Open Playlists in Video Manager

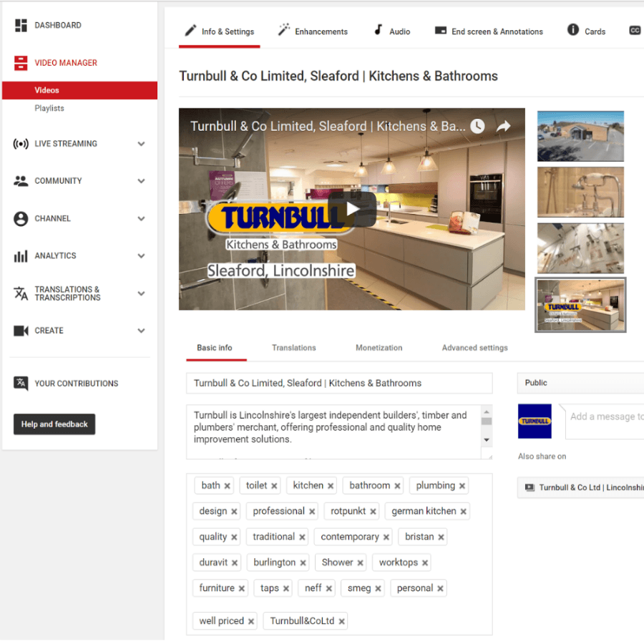pos(49,109)
